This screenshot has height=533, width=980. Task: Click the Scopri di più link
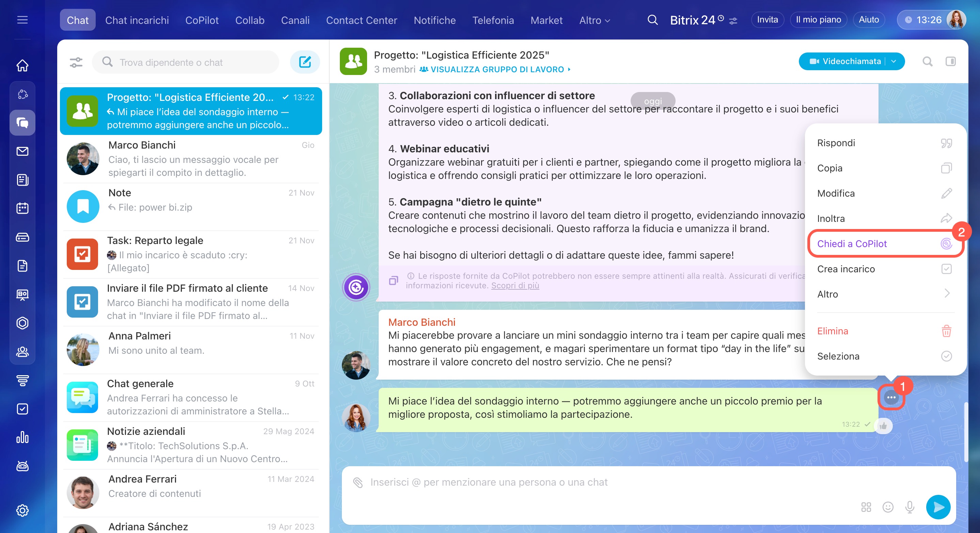tap(515, 286)
